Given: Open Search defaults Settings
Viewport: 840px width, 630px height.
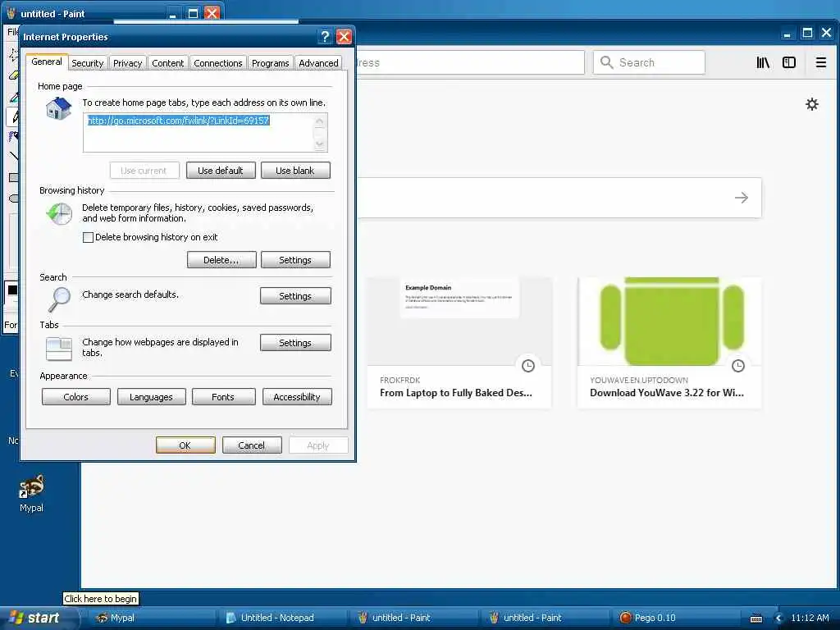Looking at the screenshot, I should (295, 295).
